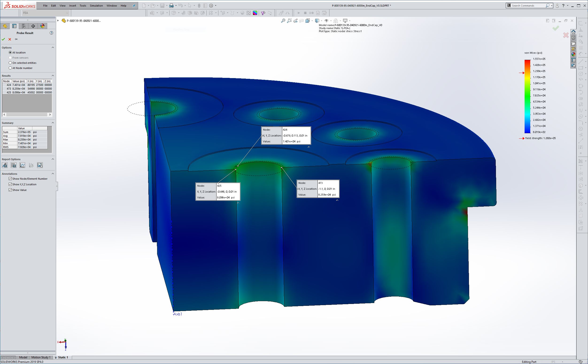
Task: Click Zoom to Area magnifier icon
Action: (x=289, y=21)
